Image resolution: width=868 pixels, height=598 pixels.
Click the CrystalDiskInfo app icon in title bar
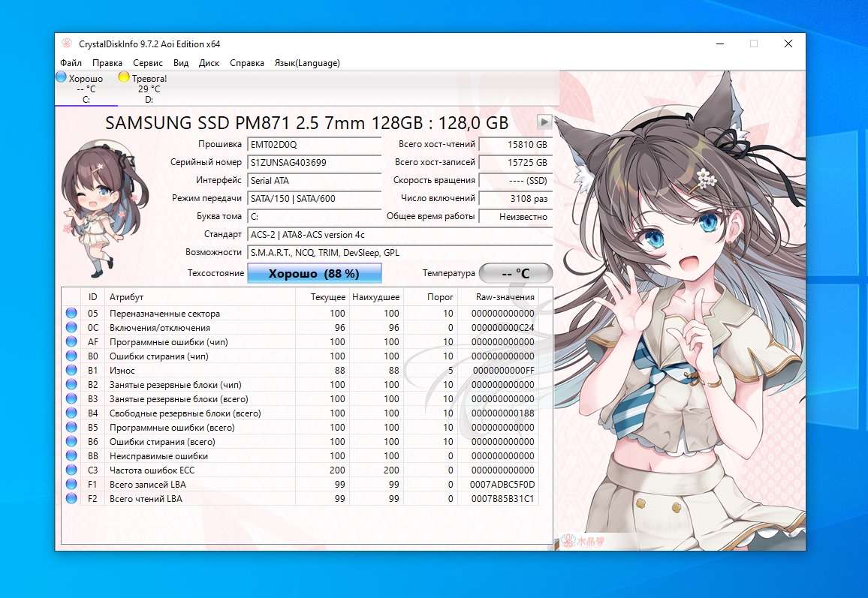[67, 44]
